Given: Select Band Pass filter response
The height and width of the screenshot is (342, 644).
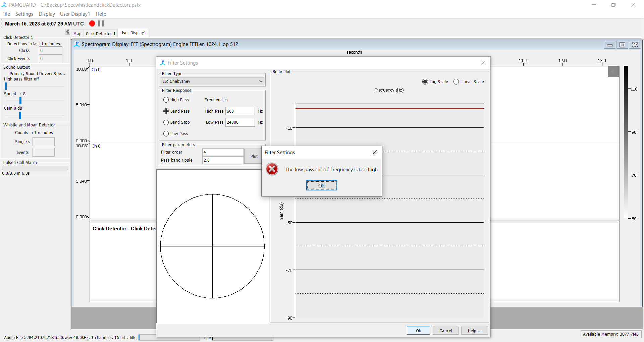Looking at the screenshot, I should click(166, 111).
